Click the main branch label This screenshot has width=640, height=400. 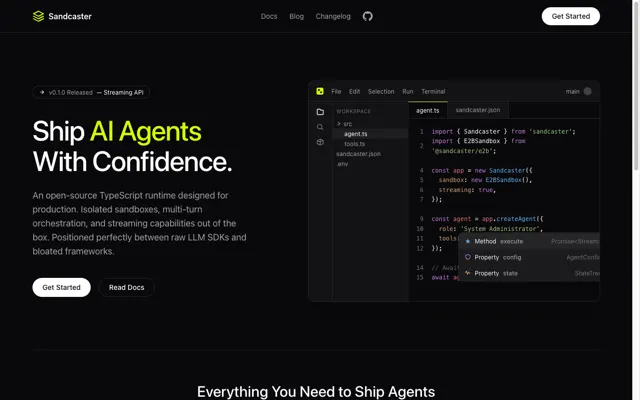point(572,91)
